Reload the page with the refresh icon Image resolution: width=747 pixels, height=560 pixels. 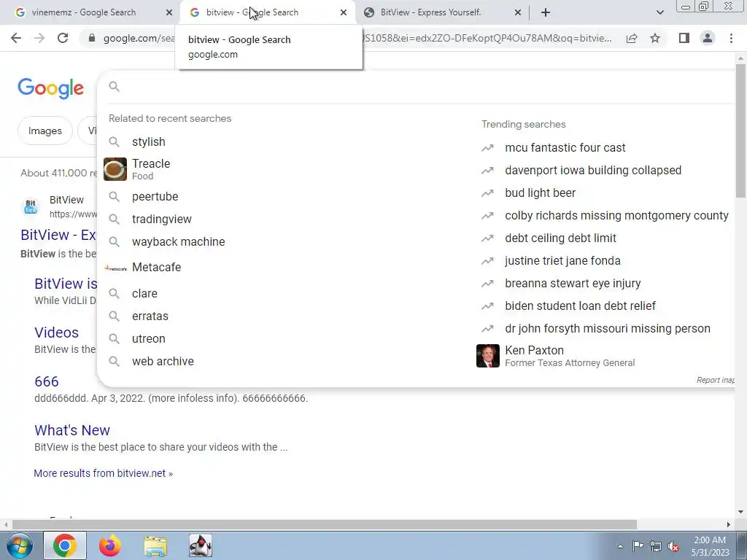tap(63, 38)
